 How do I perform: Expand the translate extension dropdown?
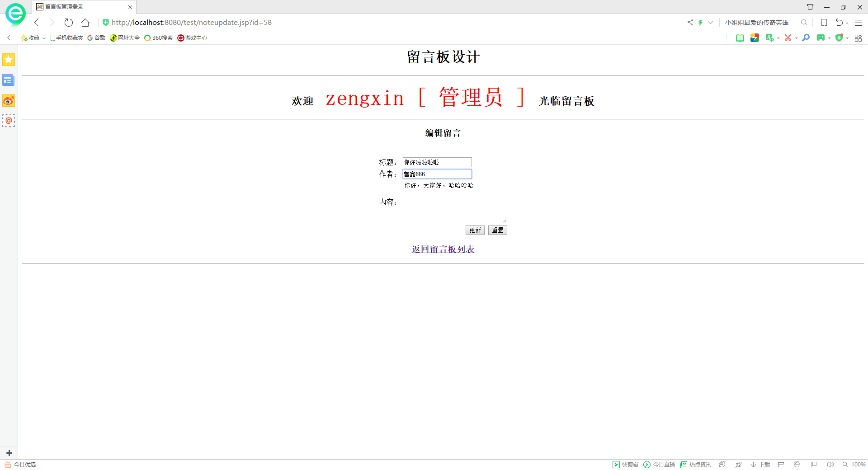point(778,38)
